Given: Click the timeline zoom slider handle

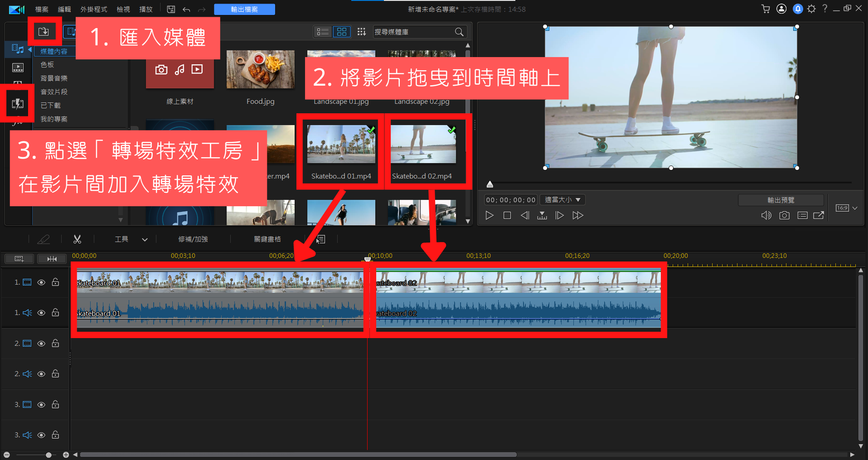Looking at the screenshot, I should [x=48, y=455].
